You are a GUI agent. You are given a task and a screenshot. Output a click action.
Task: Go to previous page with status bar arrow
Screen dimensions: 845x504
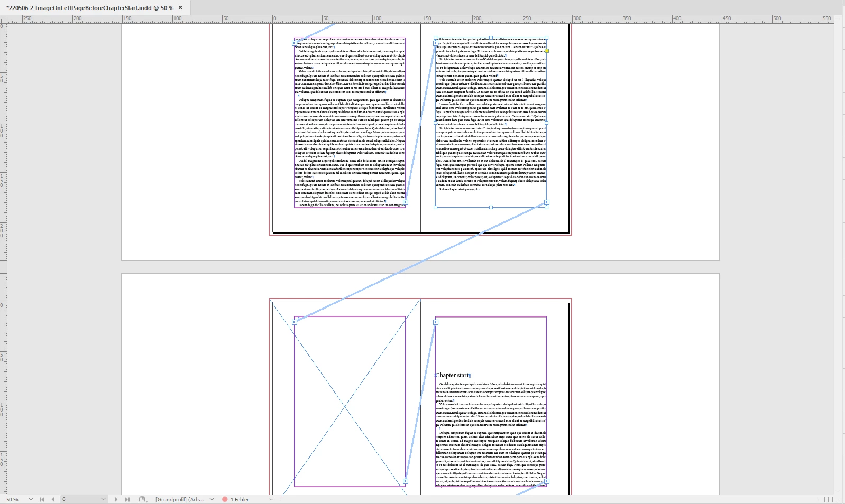(53, 499)
